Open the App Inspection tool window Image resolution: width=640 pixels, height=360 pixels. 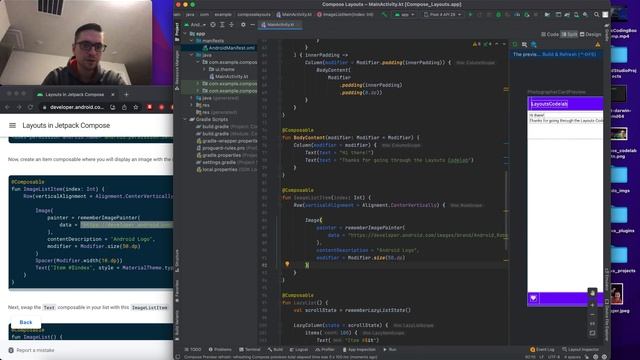(x=359, y=349)
